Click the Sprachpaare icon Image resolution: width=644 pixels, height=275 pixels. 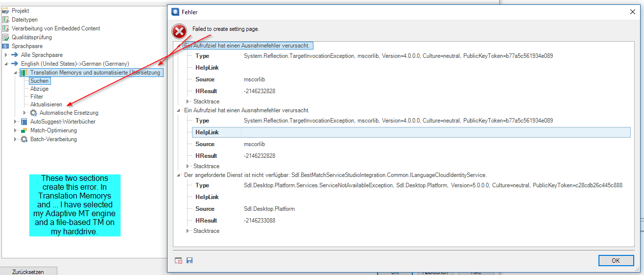click(x=6, y=46)
